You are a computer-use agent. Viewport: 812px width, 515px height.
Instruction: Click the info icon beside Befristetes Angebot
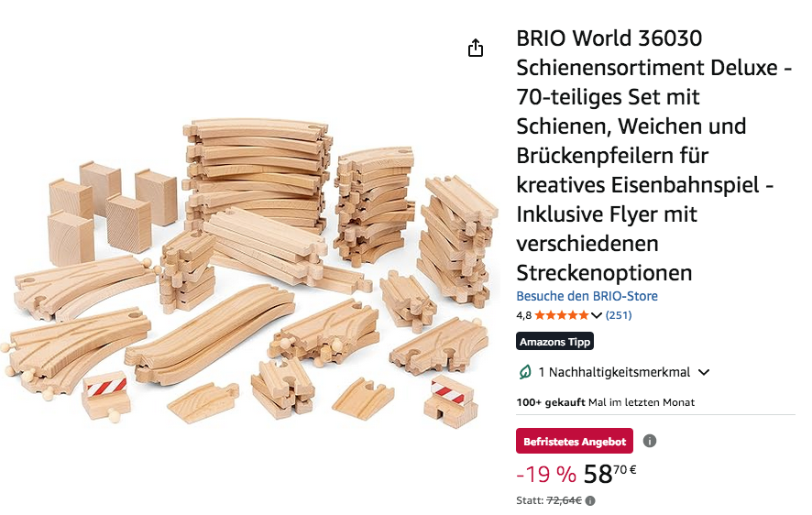click(x=650, y=441)
